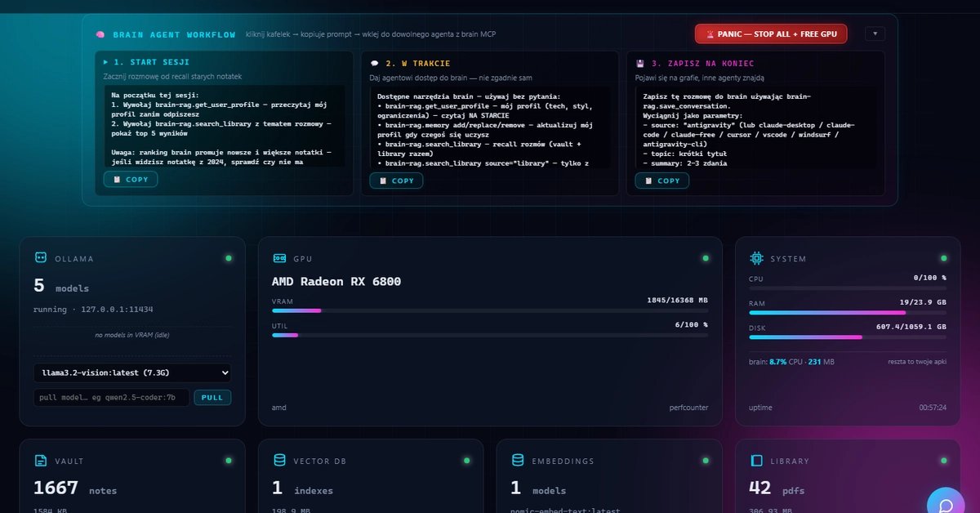
Task: Click the green status dot on the System card
Action: (x=943, y=258)
